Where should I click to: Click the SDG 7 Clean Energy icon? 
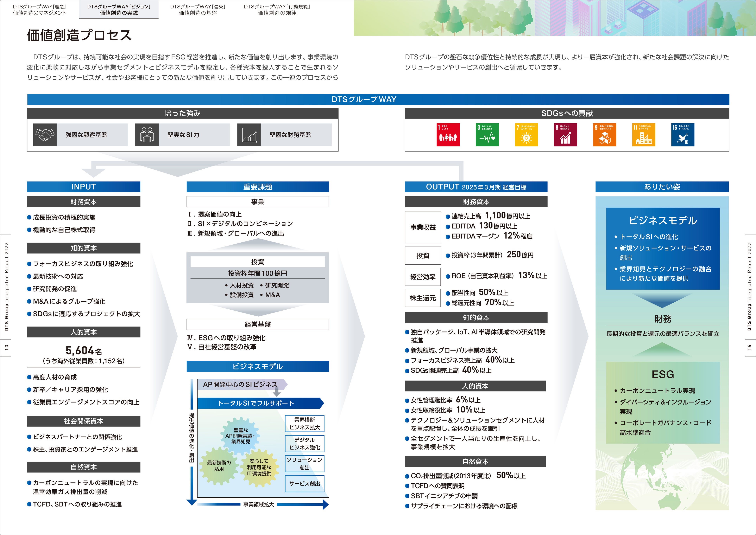click(526, 135)
